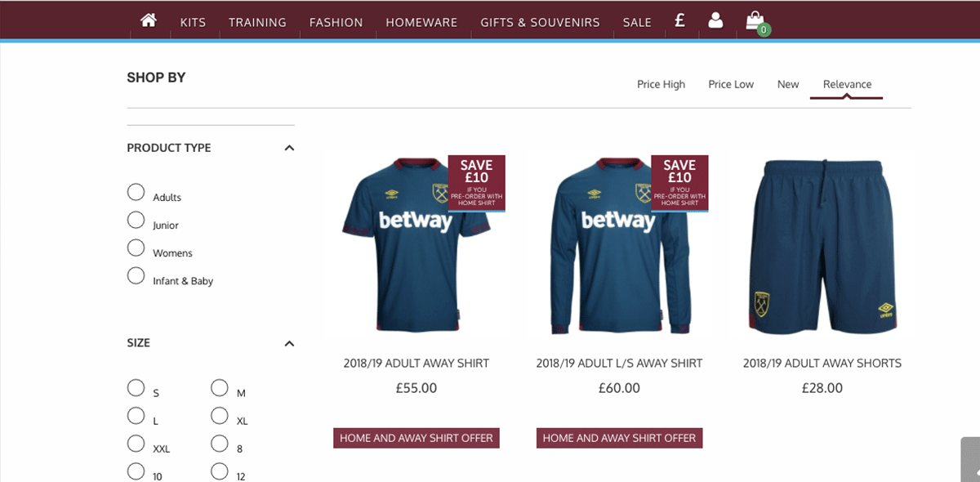
Task: Click the Save £10 badge on L/S shirt
Action: click(x=679, y=182)
